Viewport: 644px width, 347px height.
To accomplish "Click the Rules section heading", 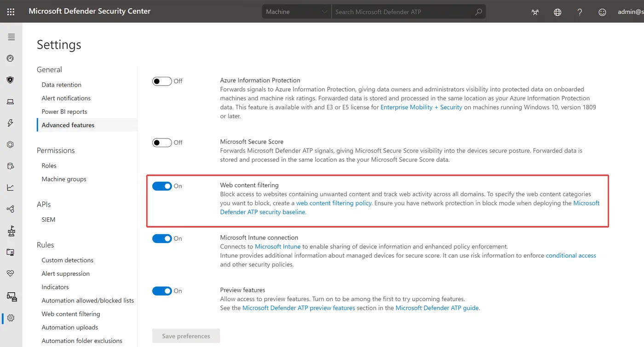I will (x=46, y=245).
